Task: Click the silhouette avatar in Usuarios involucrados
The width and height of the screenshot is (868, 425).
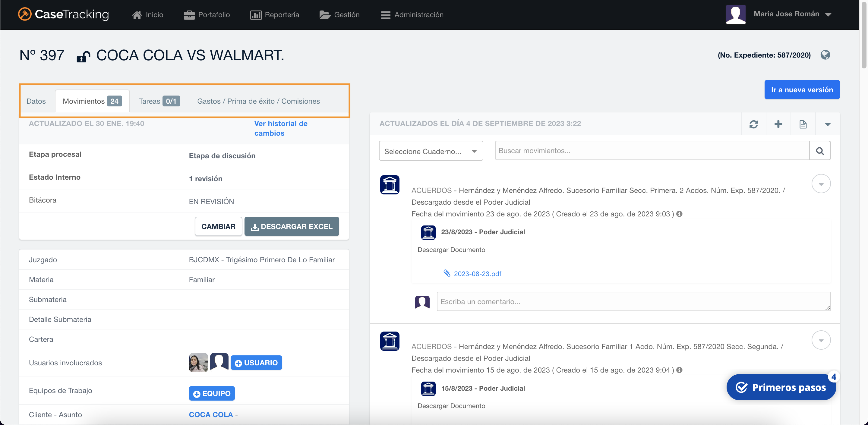Action: [x=219, y=362]
